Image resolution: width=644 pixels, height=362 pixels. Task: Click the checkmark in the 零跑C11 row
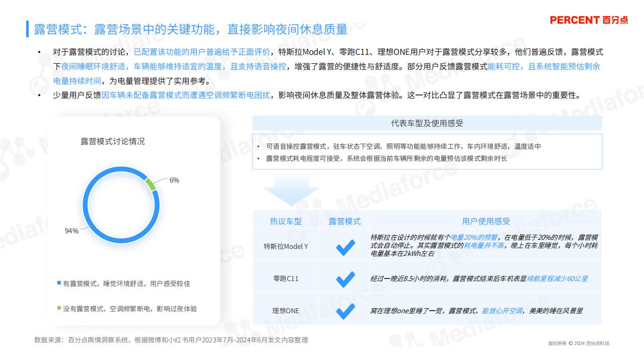345,279
